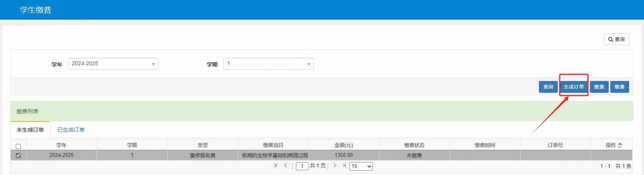The width and height of the screenshot is (644, 175).
Task: Jump to last page in pagination
Action: coord(344,166)
